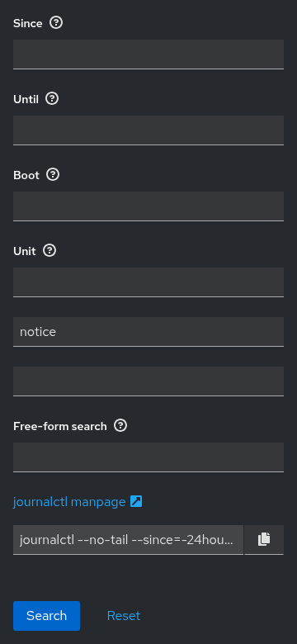The width and height of the screenshot is (297, 644).
Task: Click the 'Free-form search' label text
Action: (x=60, y=426)
